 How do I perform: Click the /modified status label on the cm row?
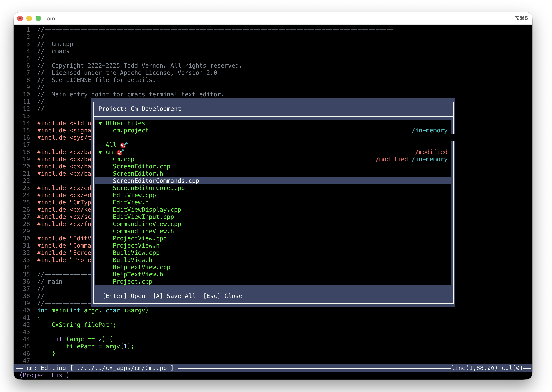(x=431, y=152)
